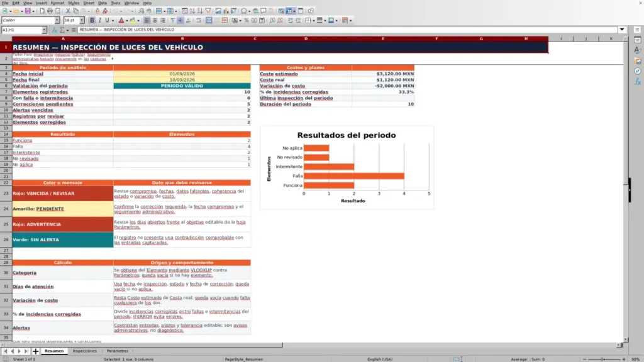This screenshot has width=644, height=362.
Task: Open the Sheet menu
Action: [89, 3]
